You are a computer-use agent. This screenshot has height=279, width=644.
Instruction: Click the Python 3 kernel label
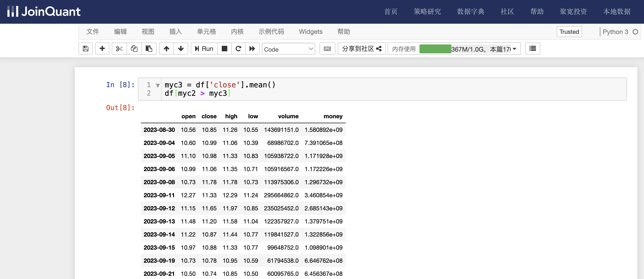point(615,32)
